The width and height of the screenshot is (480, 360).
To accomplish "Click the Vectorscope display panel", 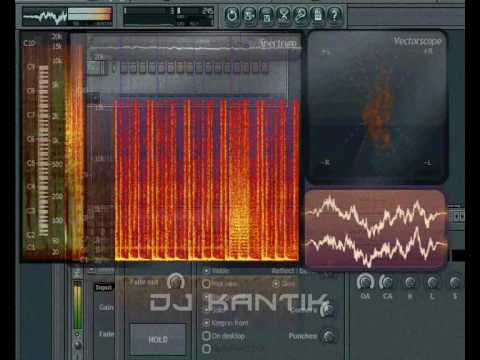I will pos(377,107).
